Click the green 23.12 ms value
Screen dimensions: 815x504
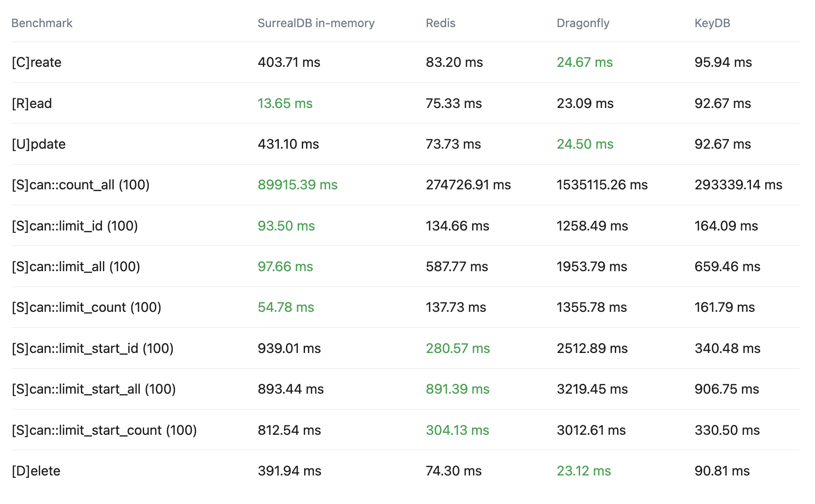pos(584,471)
